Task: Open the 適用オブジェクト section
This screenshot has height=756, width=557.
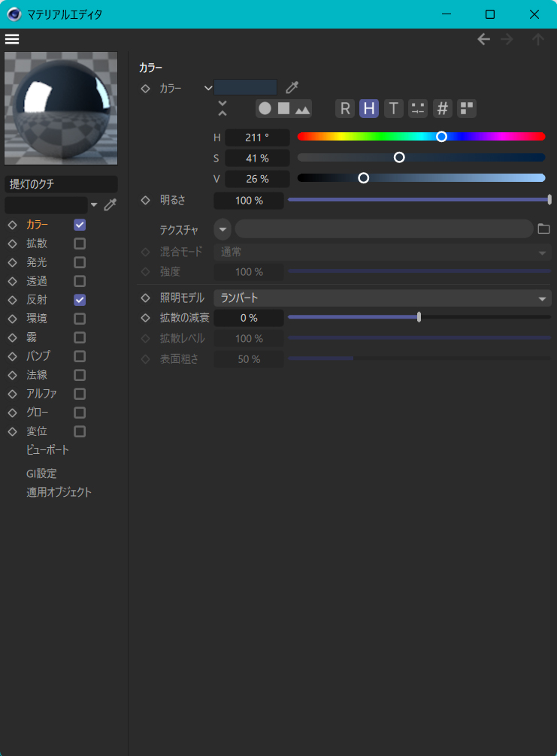Action: tap(59, 492)
